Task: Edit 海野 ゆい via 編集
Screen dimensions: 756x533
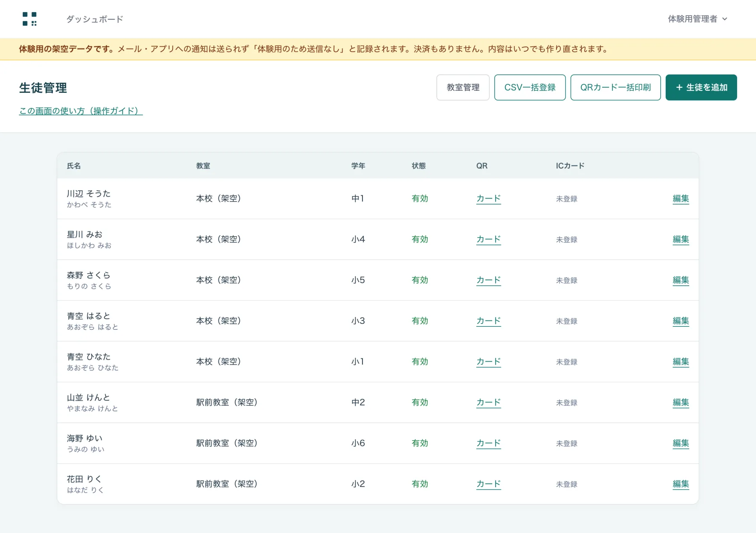Action: pyautogui.click(x=681, y=443)
